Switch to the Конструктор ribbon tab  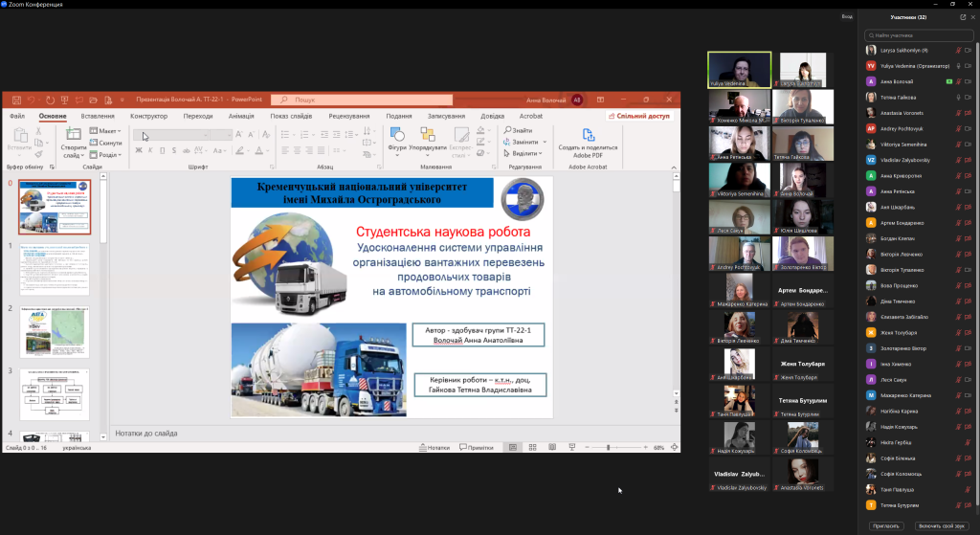[148, 116]
